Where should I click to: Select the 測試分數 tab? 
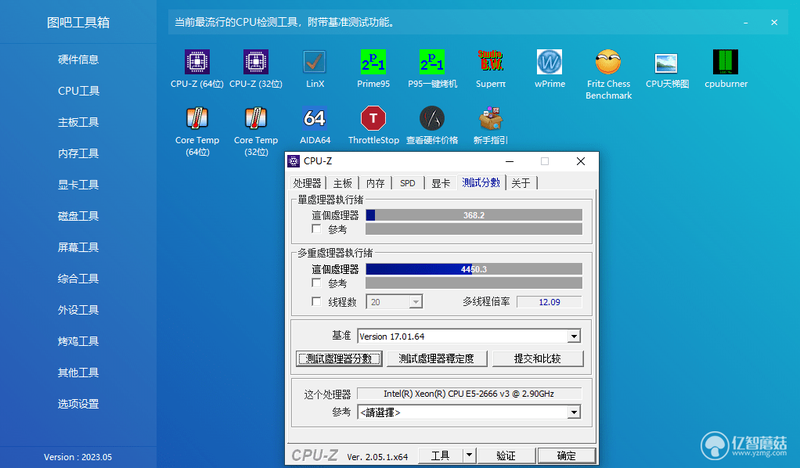tap(481, 182)
